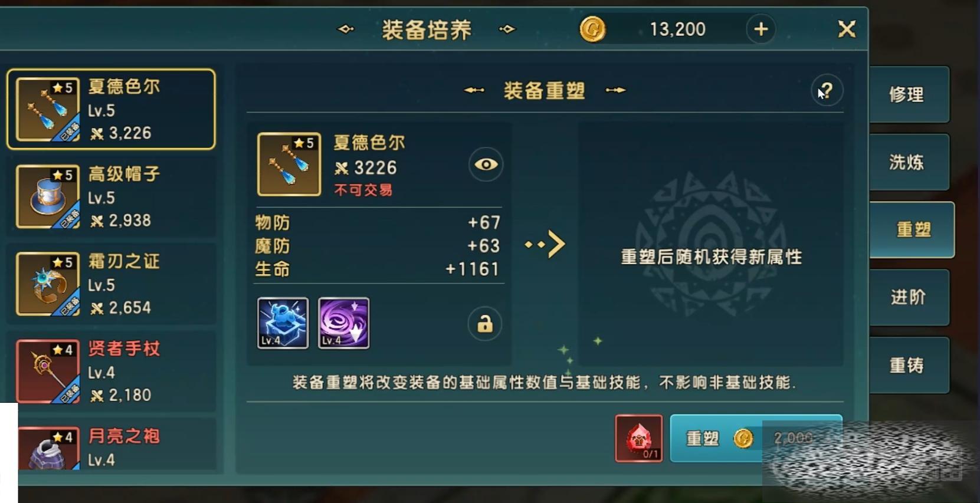Image resolution: width=980 pixels, height=503 pixels.
Task: Close the 装备培养 window
Action: pyautogui.click(x=847, y=29)
